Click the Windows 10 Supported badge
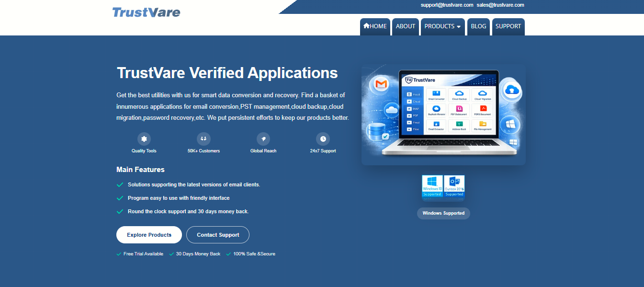Viewport: 644px width, 287px height. [x=432, y=186]
